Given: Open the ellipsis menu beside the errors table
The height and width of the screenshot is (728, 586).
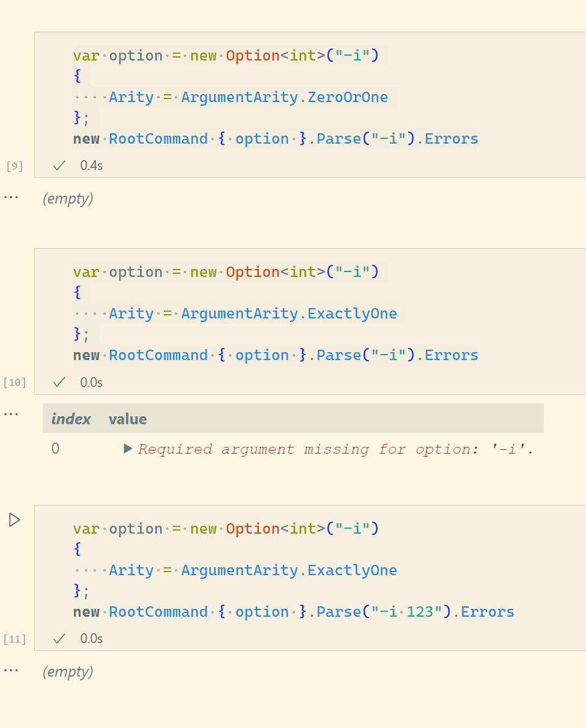Looking at the screenshot, I should click(x=11, y=413).
